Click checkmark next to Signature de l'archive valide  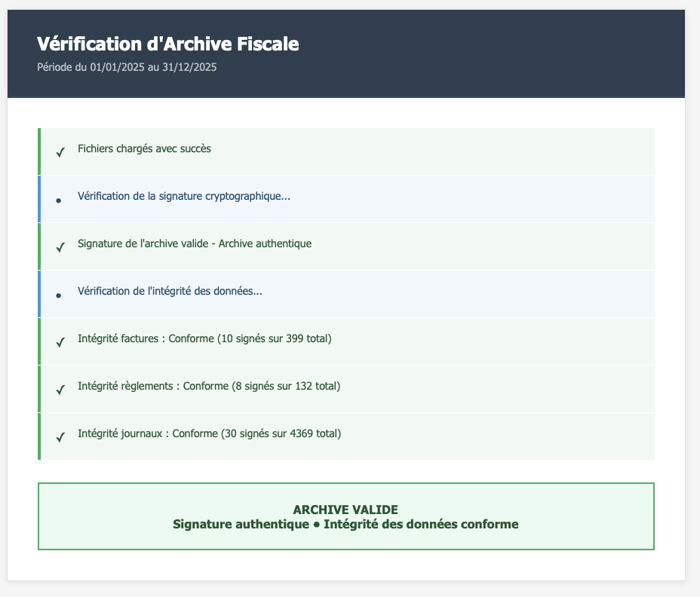[60, 248]
